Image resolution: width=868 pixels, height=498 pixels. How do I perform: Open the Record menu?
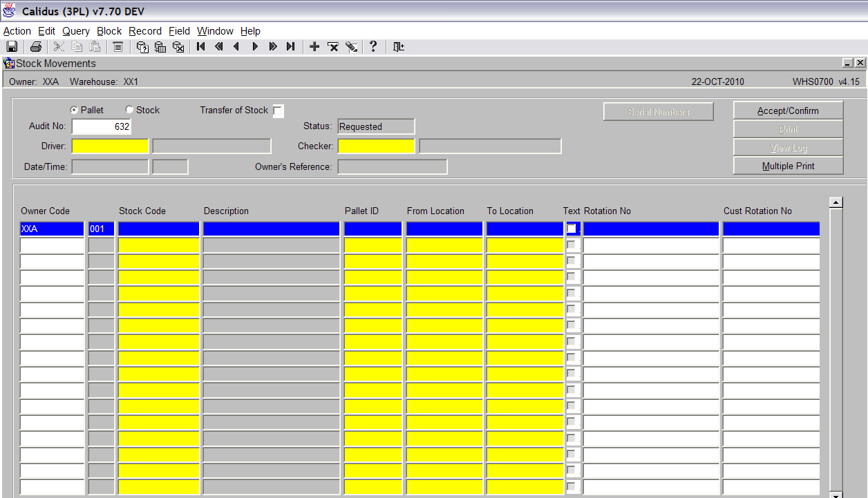pos(145,31)
